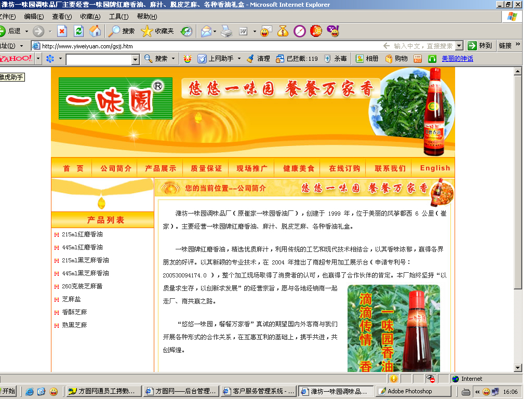The image size is (532, 399).
Task: Switch to English site version
Action: coord(435,168)
